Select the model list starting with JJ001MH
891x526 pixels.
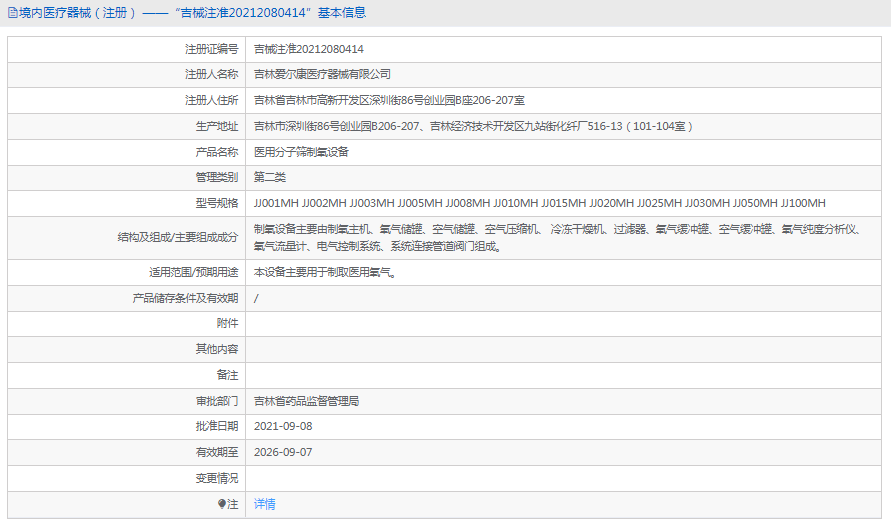pos(540,203)
